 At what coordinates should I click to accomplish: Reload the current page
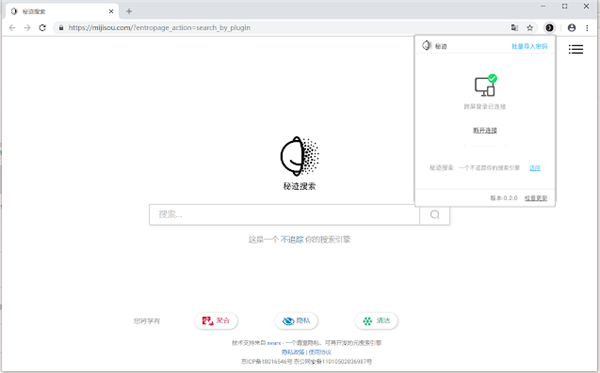pyautogui.click(x=42, y=28)
